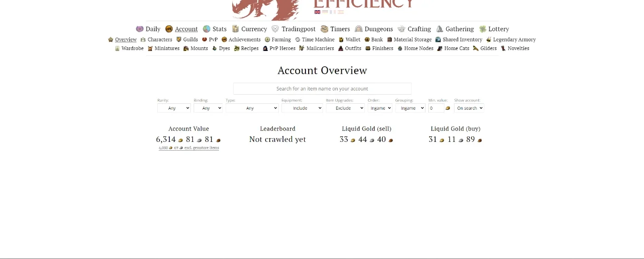Open the Tradingpost section

pyautogui.click(x=299, y=29)
